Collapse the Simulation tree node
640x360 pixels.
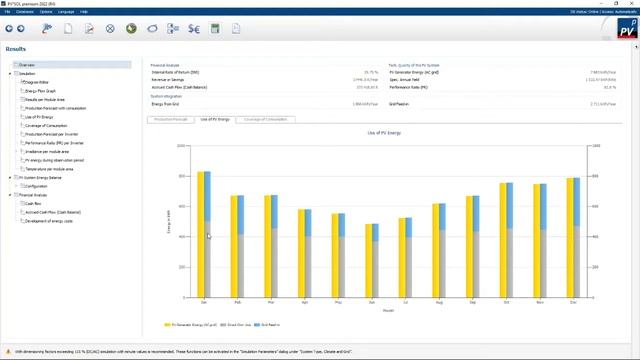click(10, 74)
